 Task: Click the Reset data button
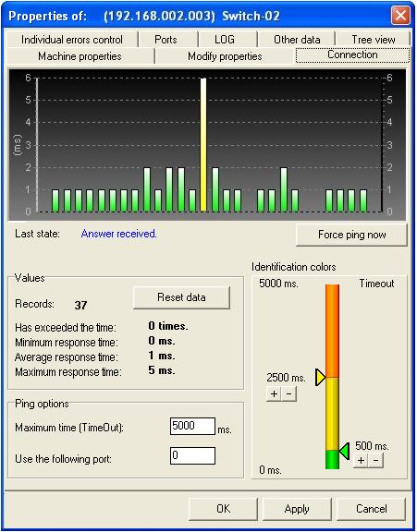click(x=181, y=297)
